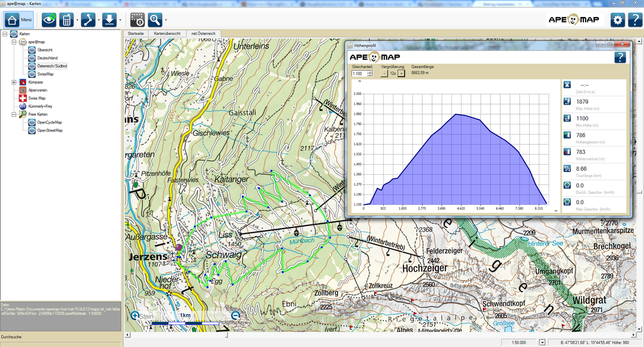Zoom out with minus icon on map

[x=235, y=316]
